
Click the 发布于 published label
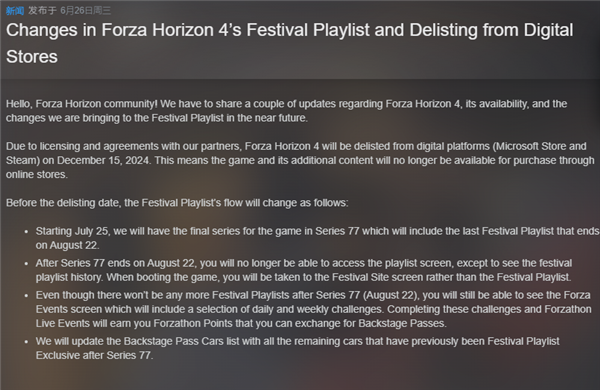coord(42,11)
